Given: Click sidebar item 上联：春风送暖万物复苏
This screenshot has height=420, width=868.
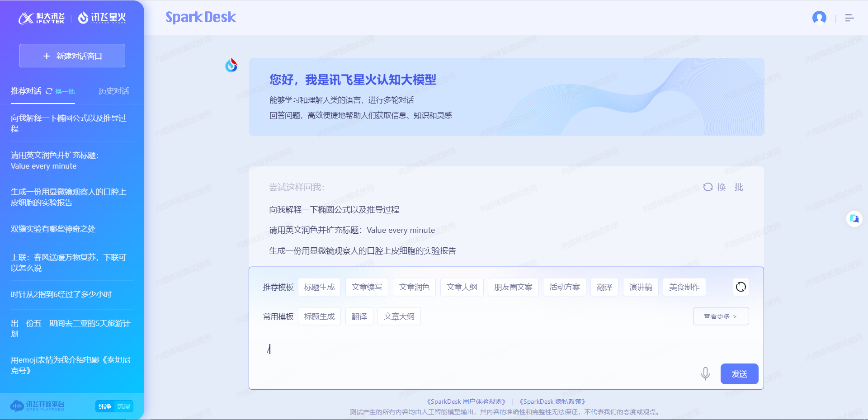Looking at the screenshot, I should [72, 263].
